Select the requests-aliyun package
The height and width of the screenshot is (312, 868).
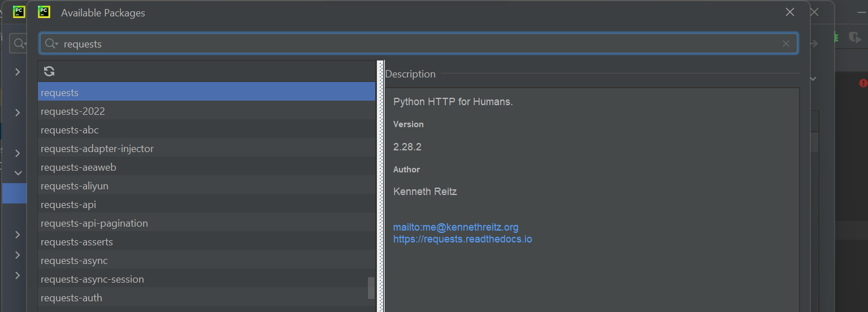206,185
